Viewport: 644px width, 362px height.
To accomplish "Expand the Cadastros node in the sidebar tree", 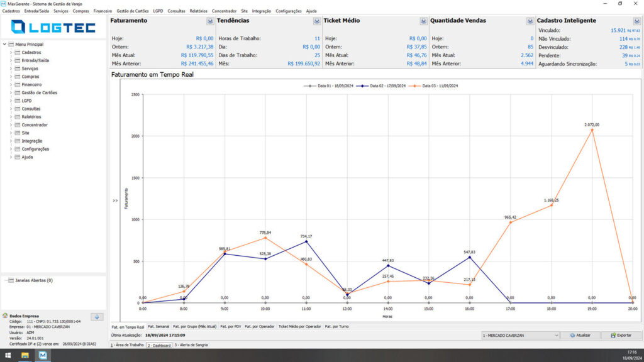I will [11, 53].
